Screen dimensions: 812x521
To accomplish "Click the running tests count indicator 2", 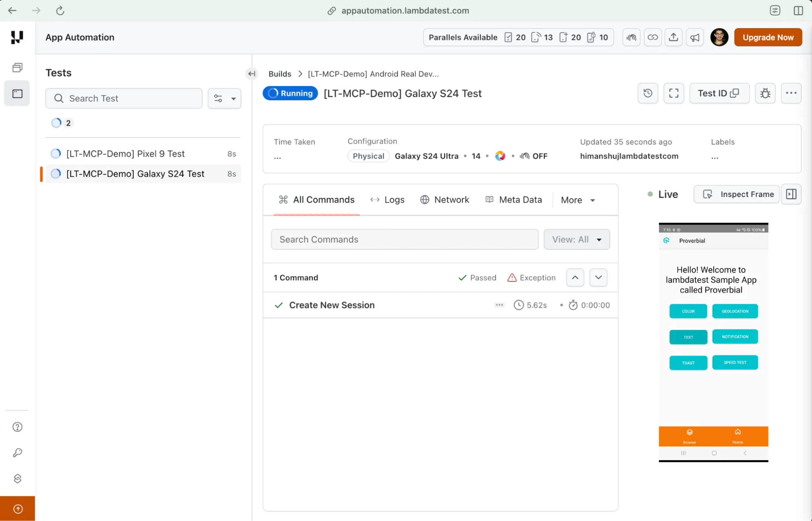I will 62,123.
